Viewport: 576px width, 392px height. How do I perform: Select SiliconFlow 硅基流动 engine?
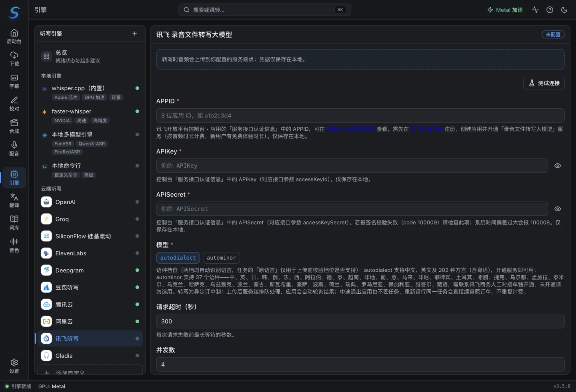point(90,236)
